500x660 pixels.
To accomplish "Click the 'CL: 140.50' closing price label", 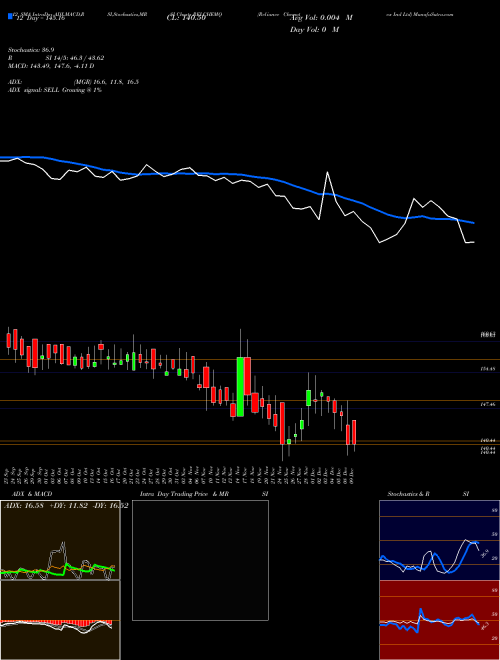I will pyautogui.click(x=185, y=18).
